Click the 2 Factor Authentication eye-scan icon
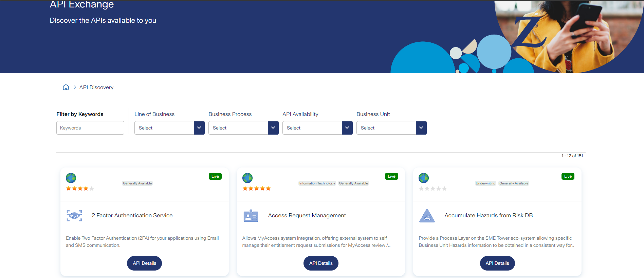The height and width of the screenshot is (278, 644). point(74,216)
